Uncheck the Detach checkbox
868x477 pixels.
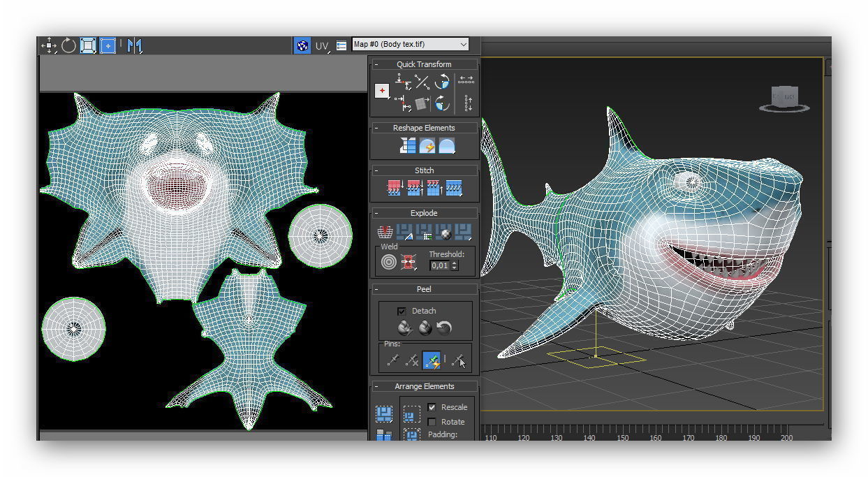click(x=402, y=311)
